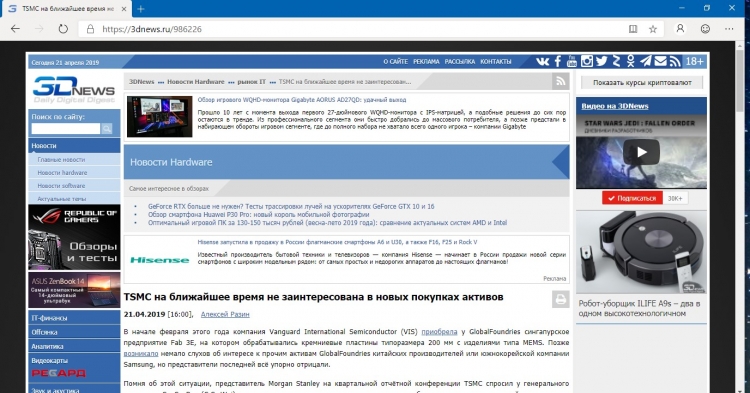750x393 pixels.
Task: Close the TSMC browser tab
Action: point(124,9)
